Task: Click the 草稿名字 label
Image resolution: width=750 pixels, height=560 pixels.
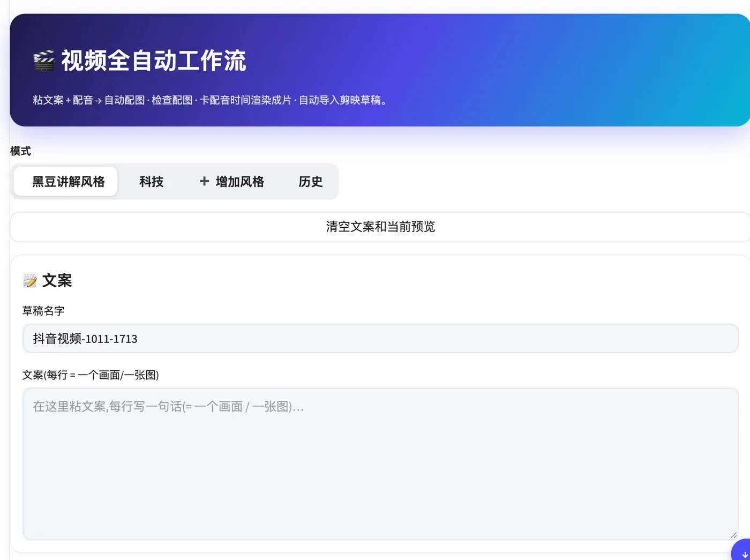Action: 43,311
